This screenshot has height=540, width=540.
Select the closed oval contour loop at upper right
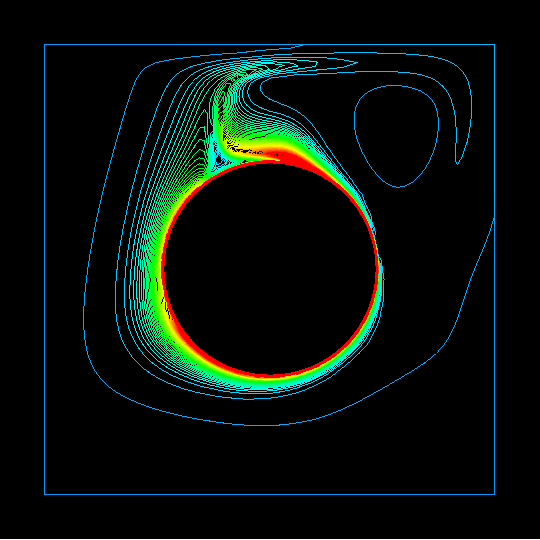(x=396, y=136)
